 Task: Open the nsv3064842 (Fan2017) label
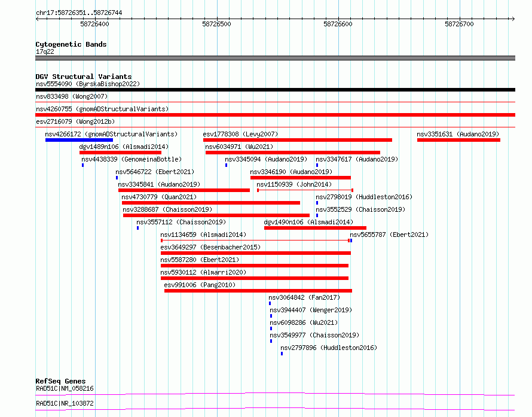click(304, 297)
